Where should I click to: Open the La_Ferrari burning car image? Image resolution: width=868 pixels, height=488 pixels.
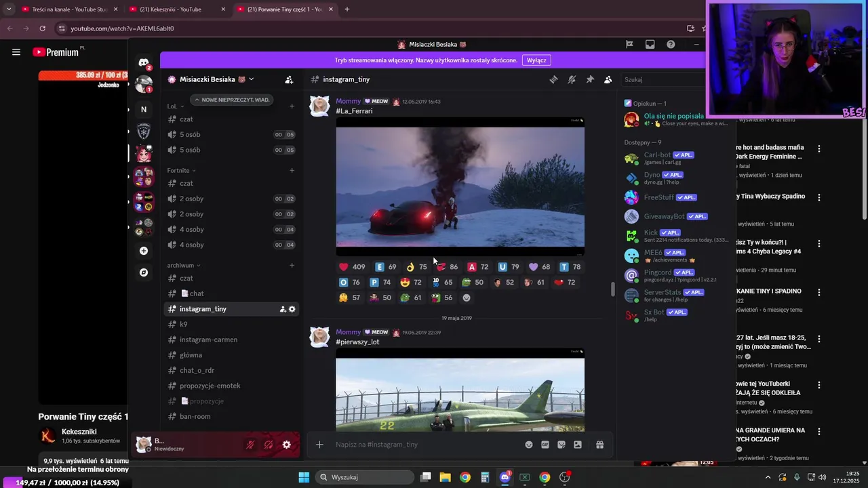[x=460, y=186]
